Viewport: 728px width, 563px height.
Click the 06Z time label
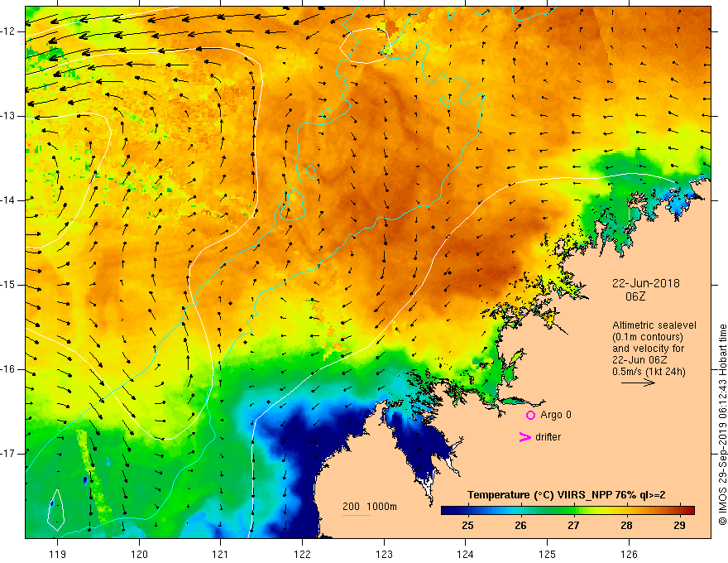click(x=635, y=296)
